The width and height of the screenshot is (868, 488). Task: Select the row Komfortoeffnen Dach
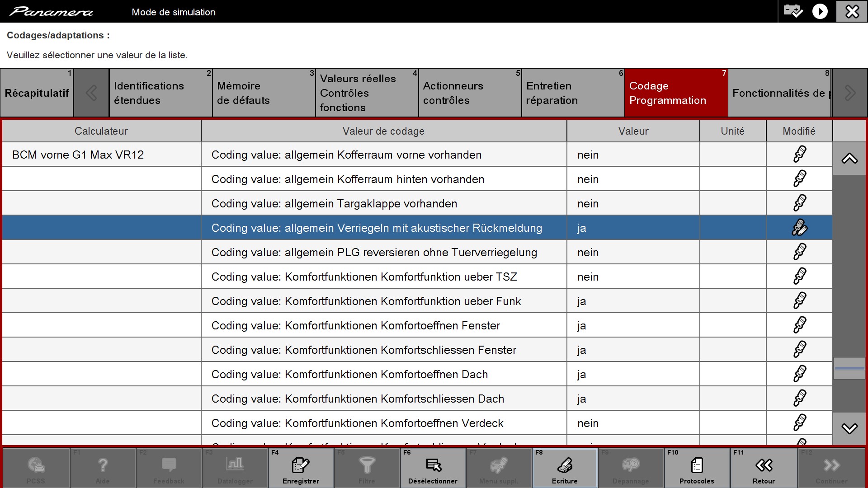(417, 374)
